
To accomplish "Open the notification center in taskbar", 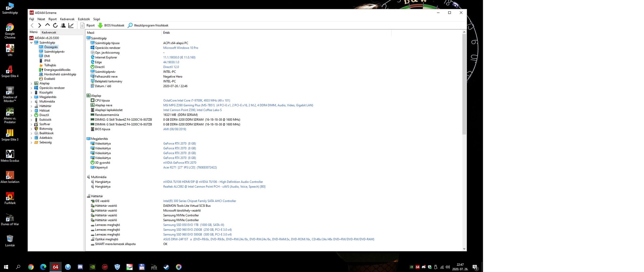I will 475,267.
